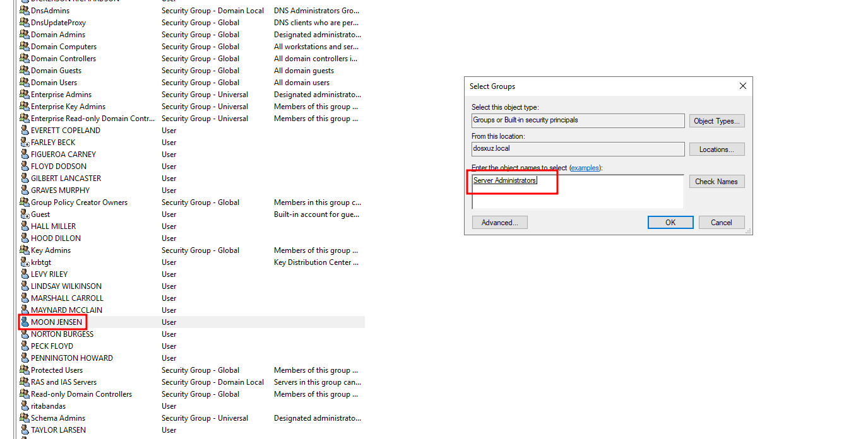This screenshot has width=868, height=439.
Task: Select the DnsAdmins group icon
Action: (25, 11)
